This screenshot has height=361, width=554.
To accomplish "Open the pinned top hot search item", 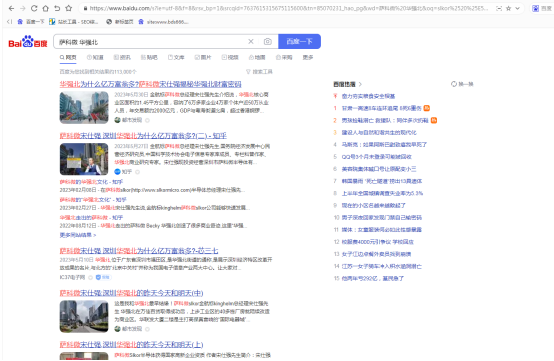I will click(368, 96).
